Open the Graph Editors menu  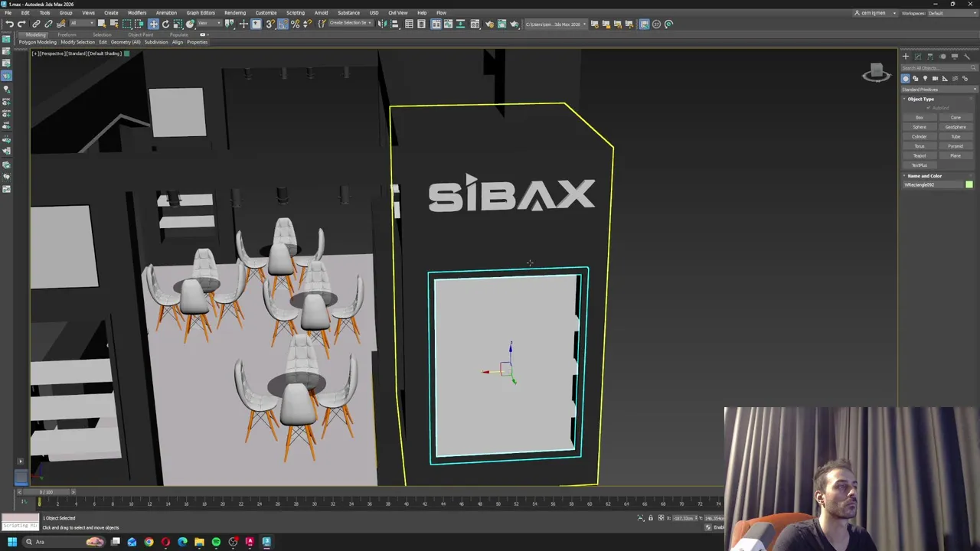coord(201,13)
